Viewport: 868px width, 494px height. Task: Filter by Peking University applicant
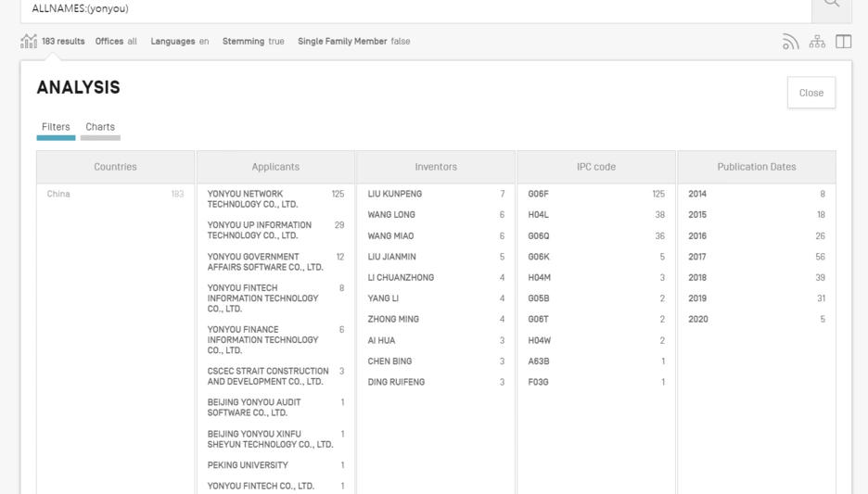coord(275,465)
